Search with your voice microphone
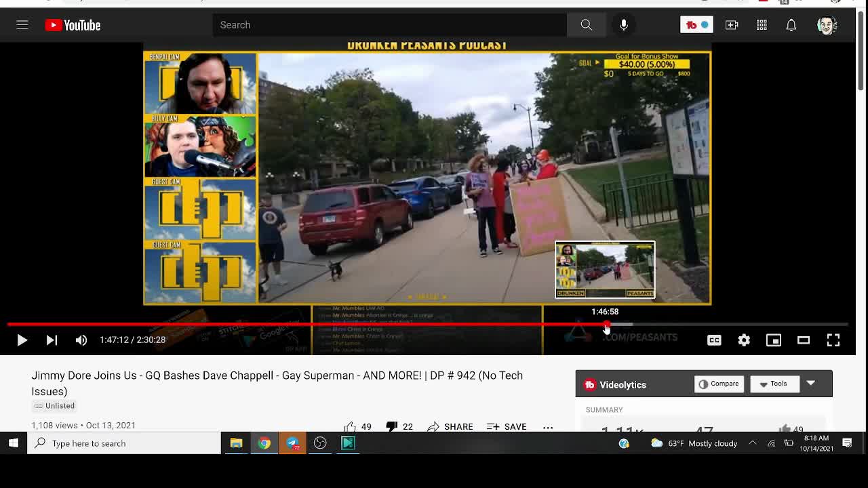Image resolution: width=868 pixels, height=488 pixels. [x=623, y=25]
